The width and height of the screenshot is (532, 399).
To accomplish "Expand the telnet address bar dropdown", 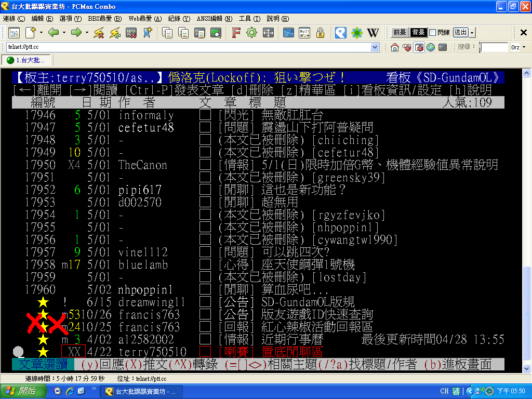I will (375, 47).
